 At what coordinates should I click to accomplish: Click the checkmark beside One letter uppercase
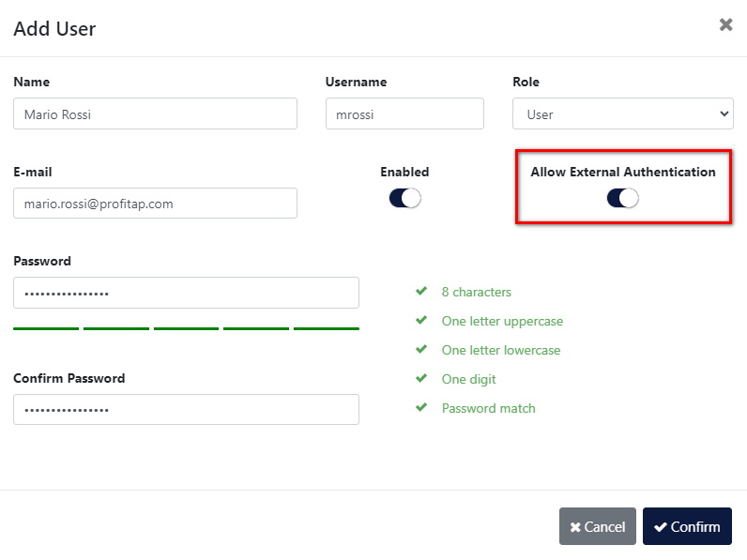421,321
